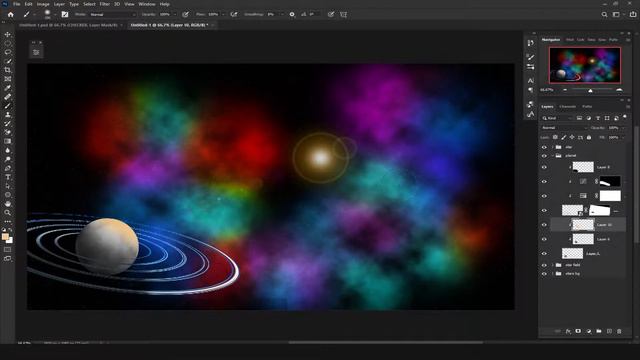Select the Frame tool
640x360 pixels.
coord(8,79)
